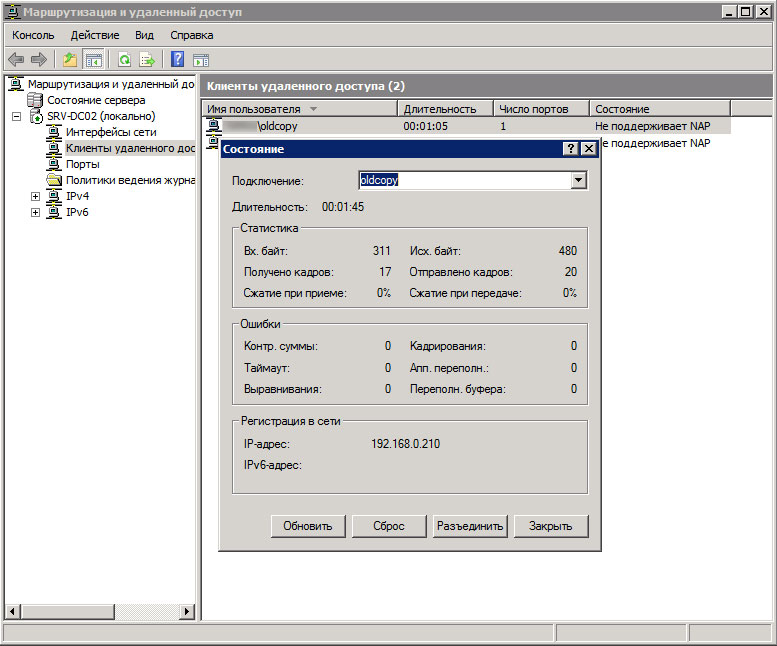Click the Сброс button
Viewport: 777px width, 646px height.
pos(389,526)
